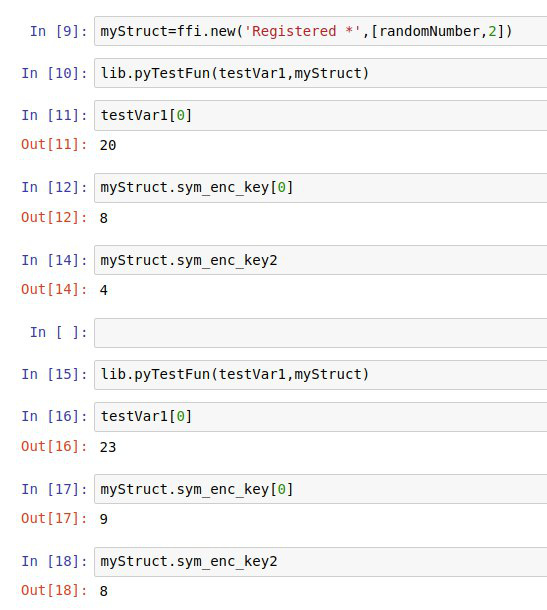Select the In [14] sym_enc_key2 cell
The image size is (547, 610).
[321, 260]
